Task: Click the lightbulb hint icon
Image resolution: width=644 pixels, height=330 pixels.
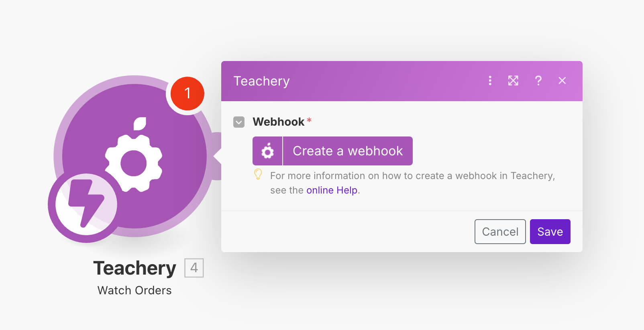Action: point(258,174)
